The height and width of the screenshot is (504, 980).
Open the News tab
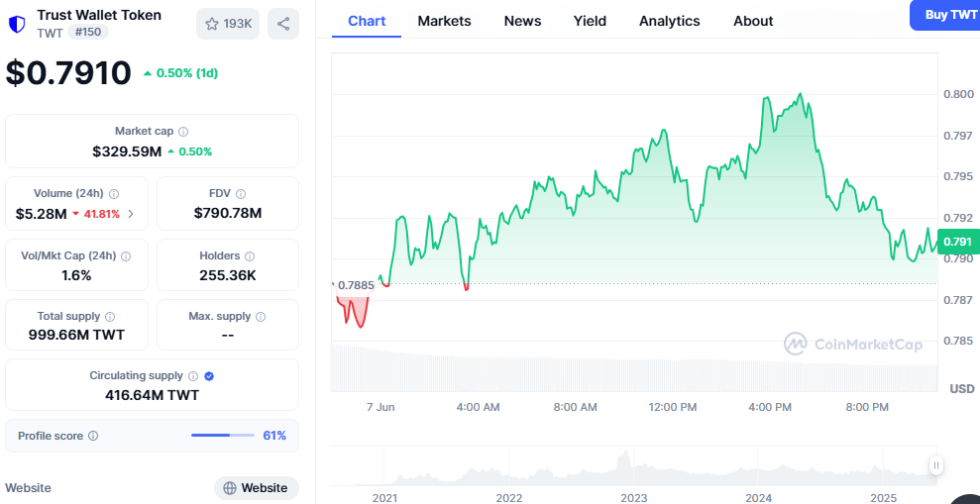[522, 21]
